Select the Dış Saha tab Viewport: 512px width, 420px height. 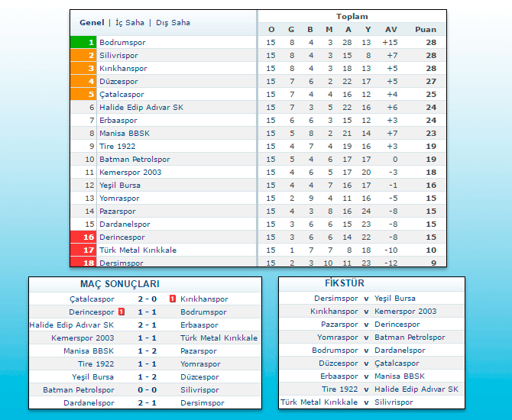tap(173, 23)
